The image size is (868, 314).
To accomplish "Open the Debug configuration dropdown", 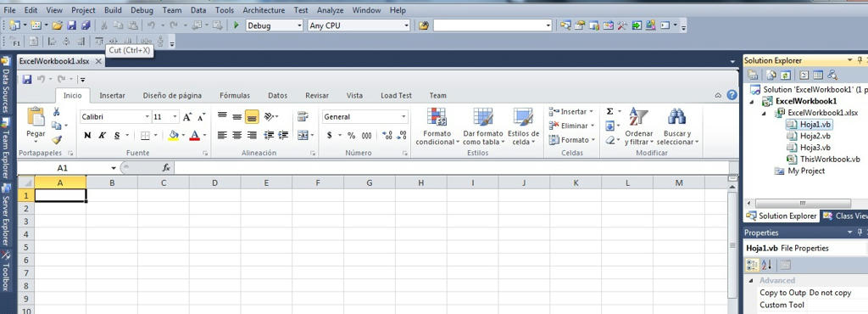I will click(300, 25).
